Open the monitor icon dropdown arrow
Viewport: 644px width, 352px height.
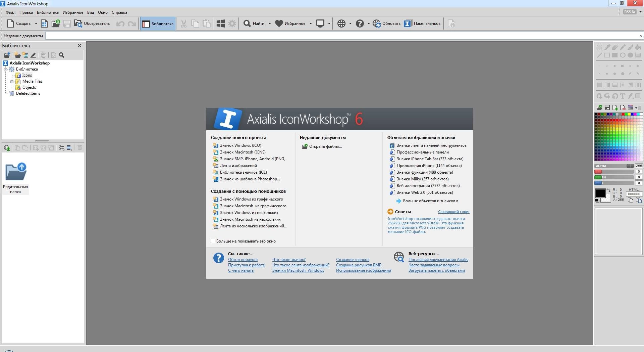pyautogui.click(x=329, y=24)
